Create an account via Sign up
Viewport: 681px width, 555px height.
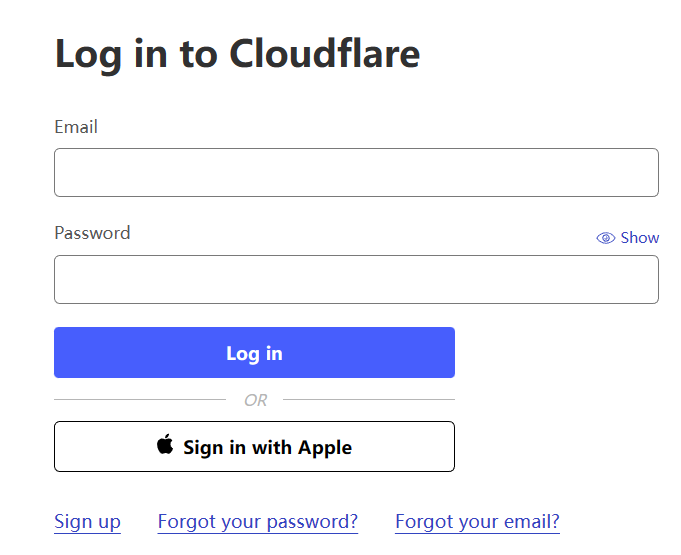point(87,522)
